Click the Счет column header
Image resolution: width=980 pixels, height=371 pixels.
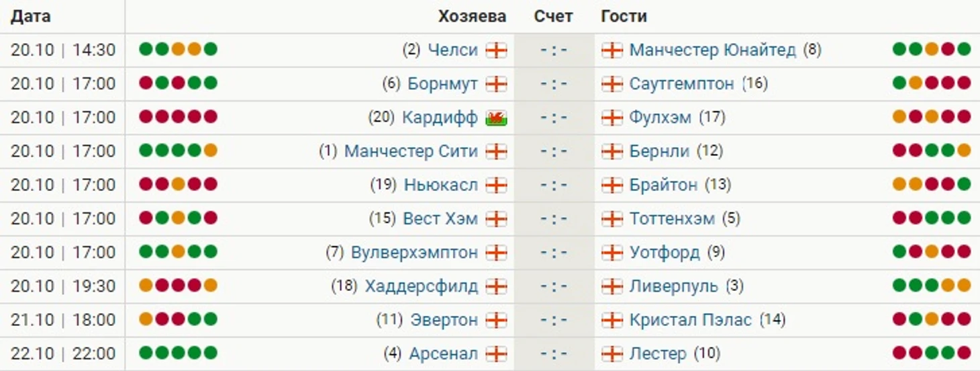(x=553, y=16)
